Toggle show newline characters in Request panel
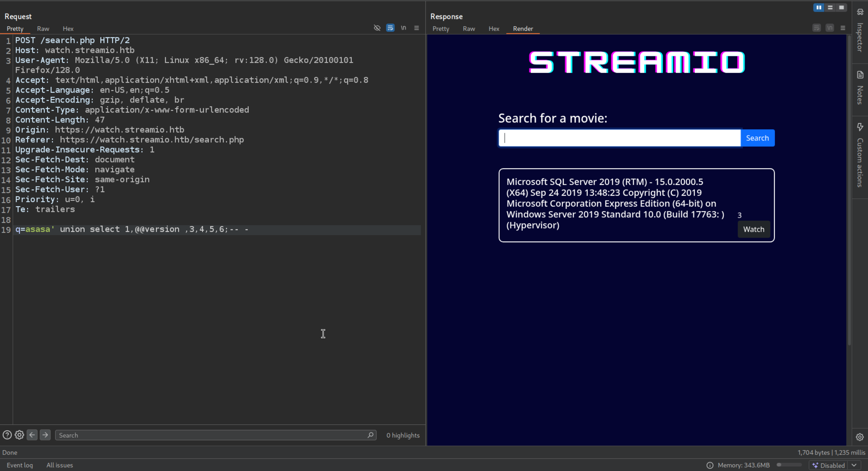 click(x=403, y=28)
